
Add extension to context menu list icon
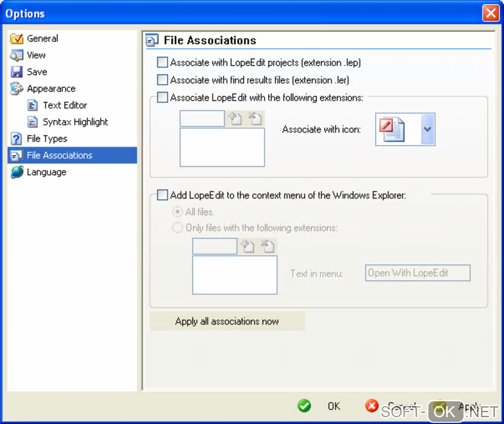[248, 246]
